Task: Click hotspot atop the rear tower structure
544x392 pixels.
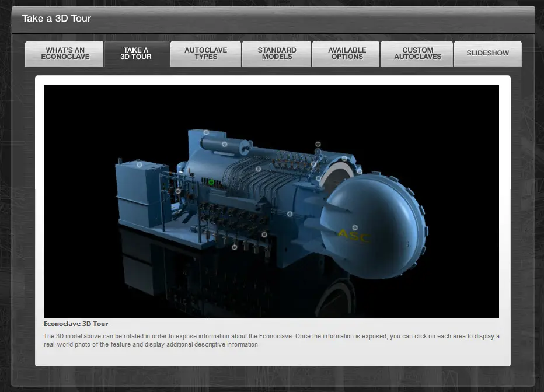Action: pos(206,132)
